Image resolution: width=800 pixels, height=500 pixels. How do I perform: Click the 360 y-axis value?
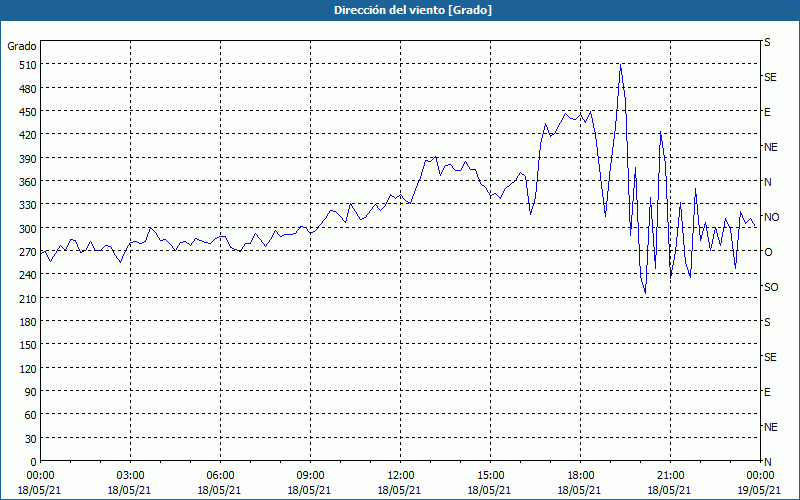[x=29, y=182]
